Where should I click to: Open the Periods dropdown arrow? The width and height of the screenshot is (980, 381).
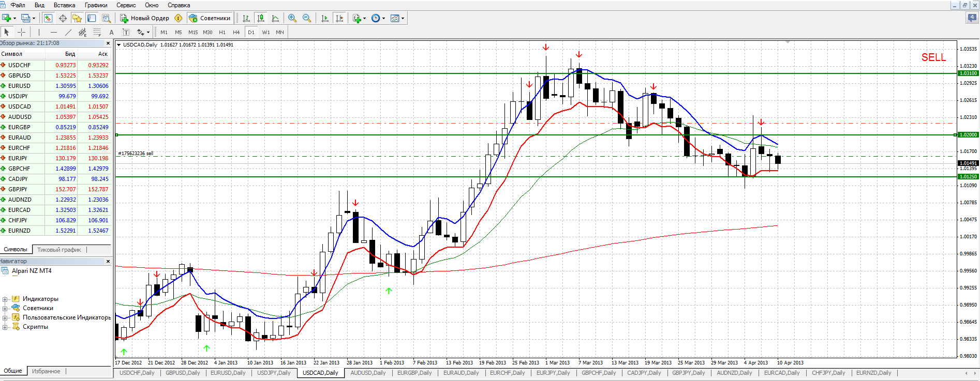[x=383, y=18]
